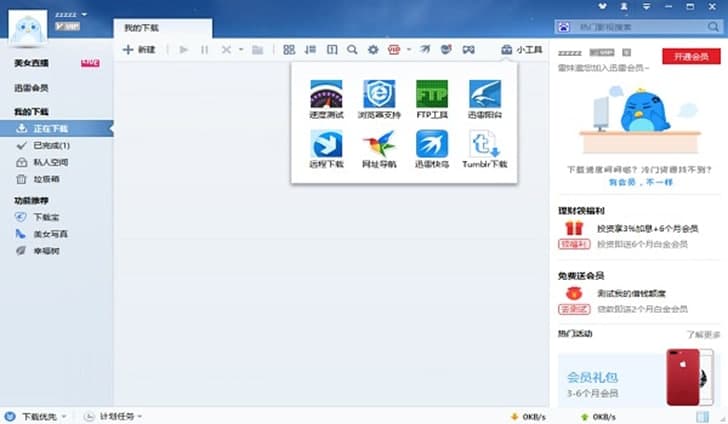728x424 pixels.
Task: Open settings gear in toolbar
Action: (373, 49)
